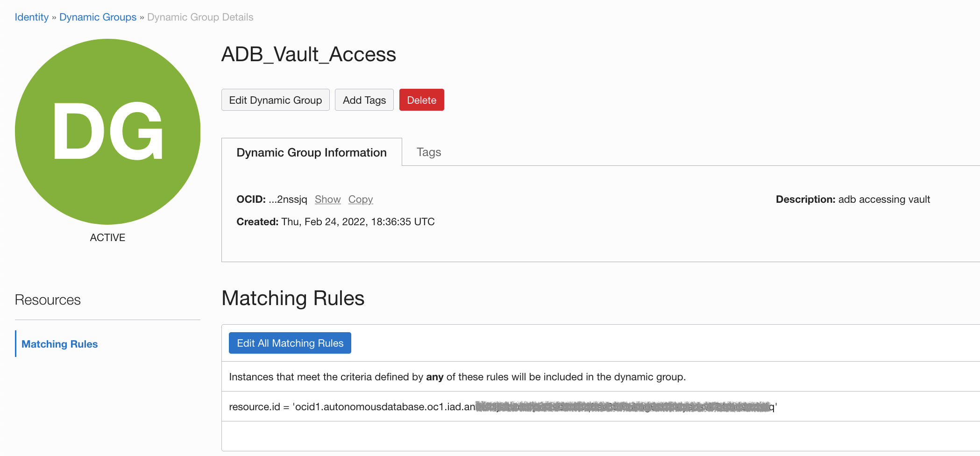This screenshot has height=456, width=980.
Task: Click the Resources section heading
Action: tap(47, 299)
